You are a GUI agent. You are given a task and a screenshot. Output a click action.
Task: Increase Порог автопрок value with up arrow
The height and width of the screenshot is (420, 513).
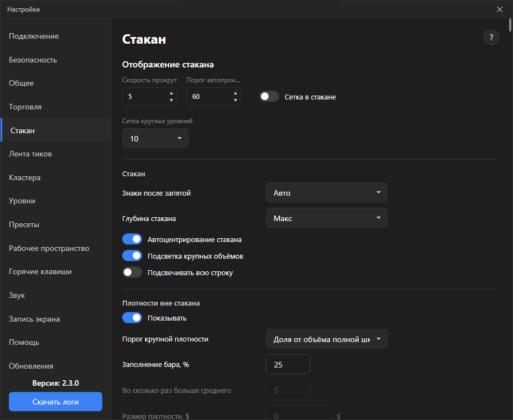tap(235, 93)
